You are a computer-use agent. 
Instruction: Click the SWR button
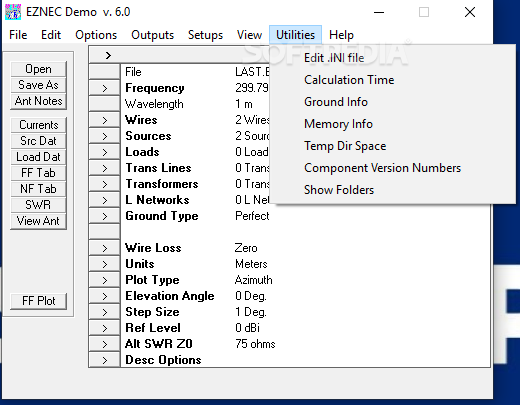point(38,205)
